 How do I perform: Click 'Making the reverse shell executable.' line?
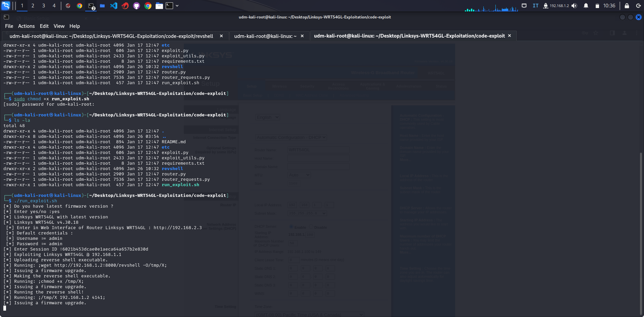[57, 276]
